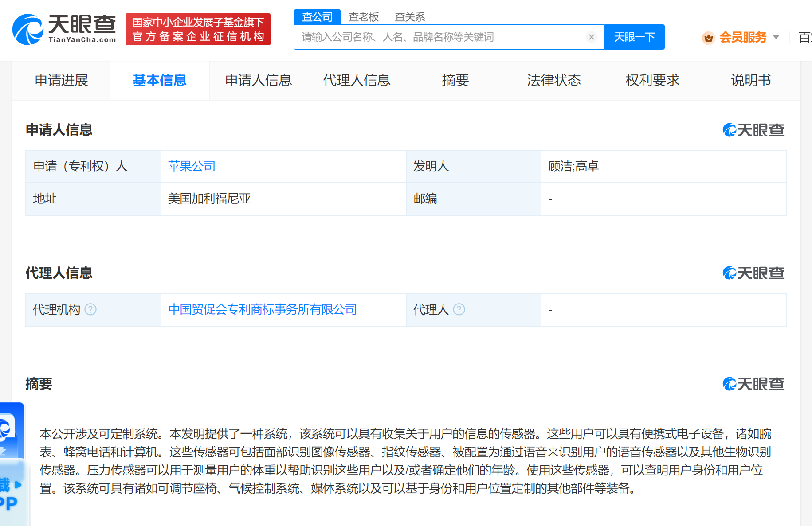Screen dimensions: 812x526
Task: Open the help icon next to 代理人
Action: point(459,309)
